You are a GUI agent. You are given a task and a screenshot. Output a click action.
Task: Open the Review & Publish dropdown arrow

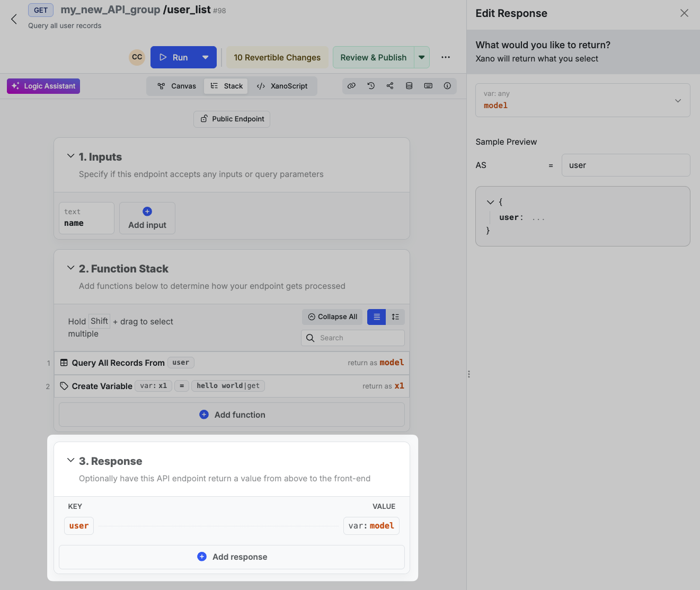[422, 57]
